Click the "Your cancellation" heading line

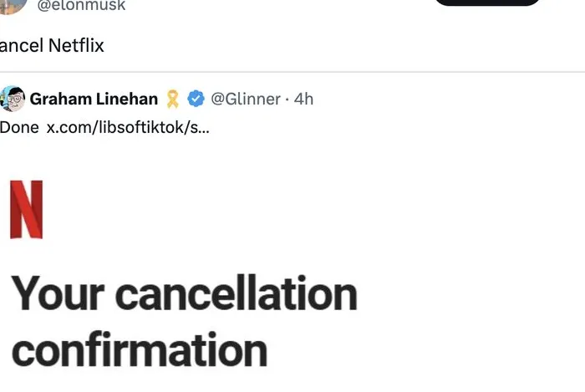[184, 294]
